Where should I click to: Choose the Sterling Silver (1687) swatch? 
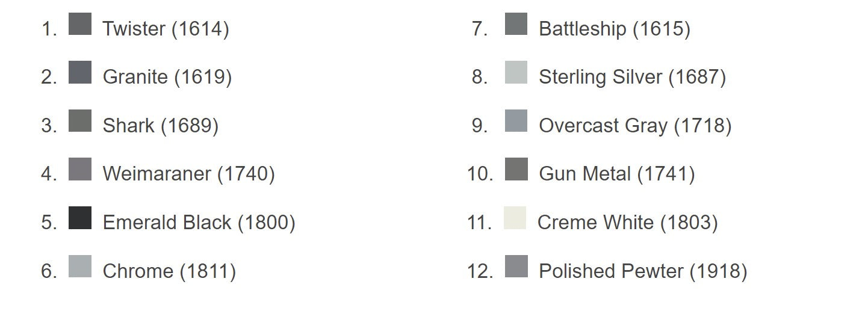(516, 72)
